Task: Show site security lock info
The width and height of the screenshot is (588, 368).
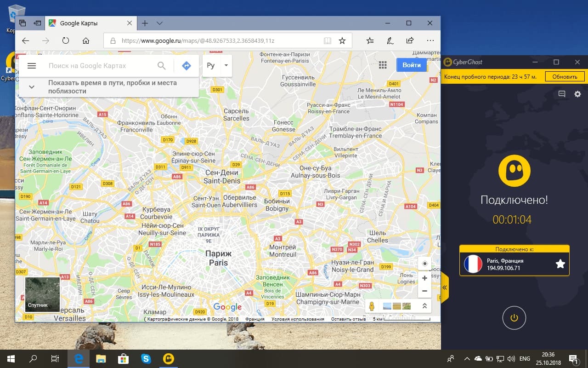Action: click(x=113, y=41)
